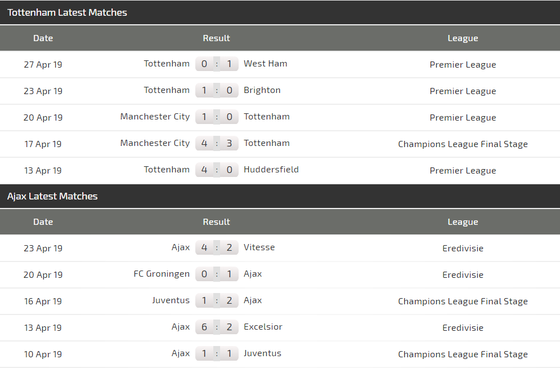
Task: Open Brighton team link
Action: click(x=262, y=90)
